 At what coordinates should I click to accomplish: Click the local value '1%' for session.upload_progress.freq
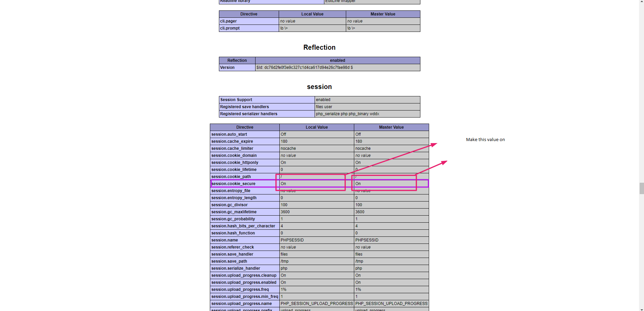[x=284, y=290]
